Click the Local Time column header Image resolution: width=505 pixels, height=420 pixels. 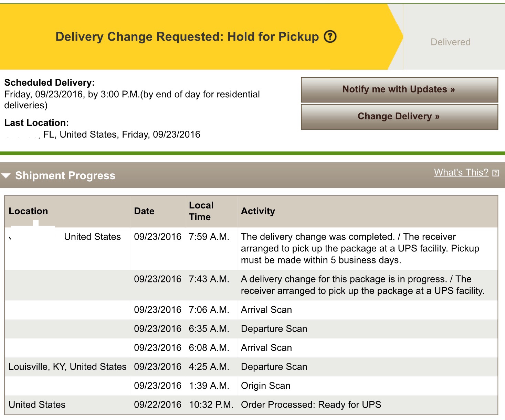(201, 211)
